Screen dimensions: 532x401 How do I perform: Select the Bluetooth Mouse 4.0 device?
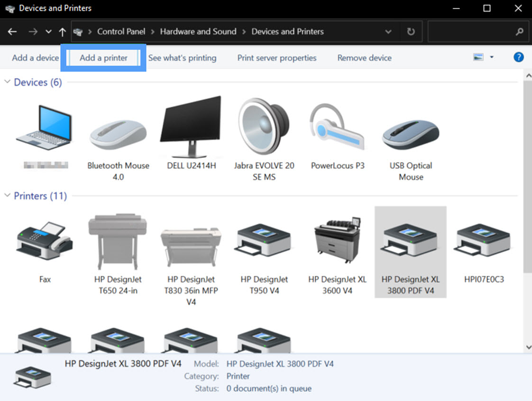pos(118,135)
